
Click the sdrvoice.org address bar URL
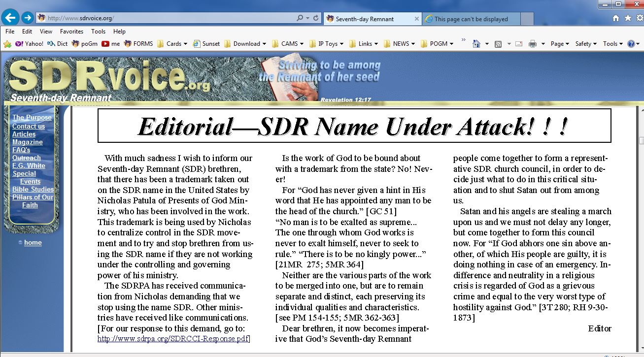80,18
